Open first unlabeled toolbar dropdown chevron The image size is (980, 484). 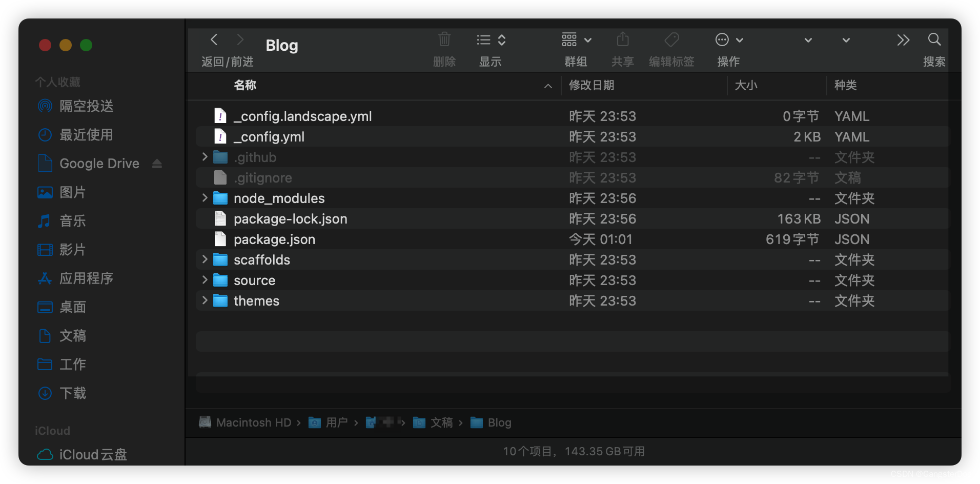click(808, 40)
